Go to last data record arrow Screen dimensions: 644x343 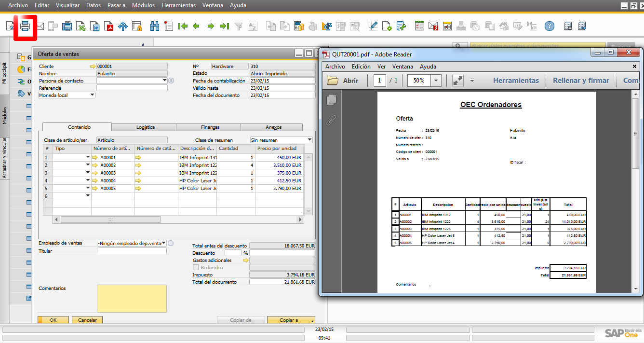224,26
